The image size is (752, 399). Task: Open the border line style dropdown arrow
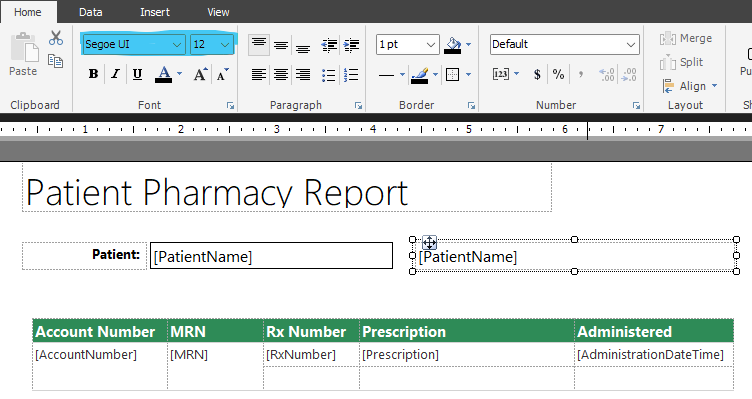(x=402, y=74)
